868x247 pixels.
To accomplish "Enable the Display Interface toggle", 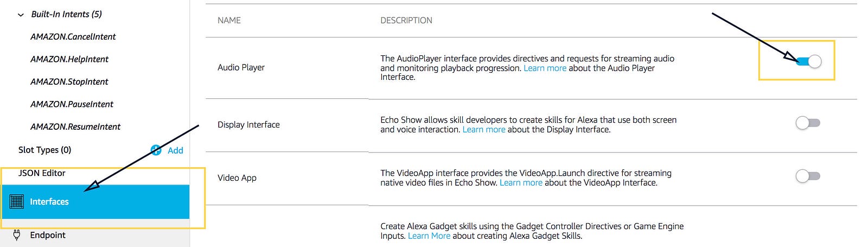I will pos(808,123).
